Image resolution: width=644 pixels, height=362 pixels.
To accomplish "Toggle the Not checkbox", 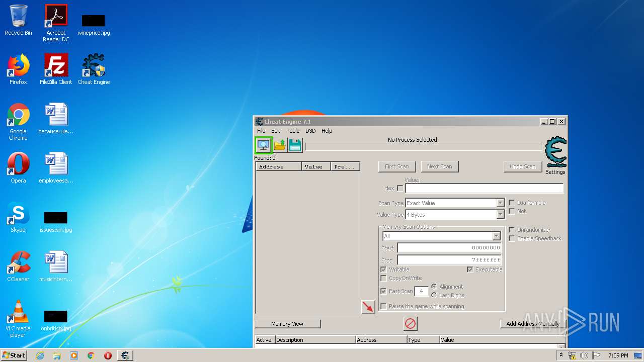I will (512, 211).
